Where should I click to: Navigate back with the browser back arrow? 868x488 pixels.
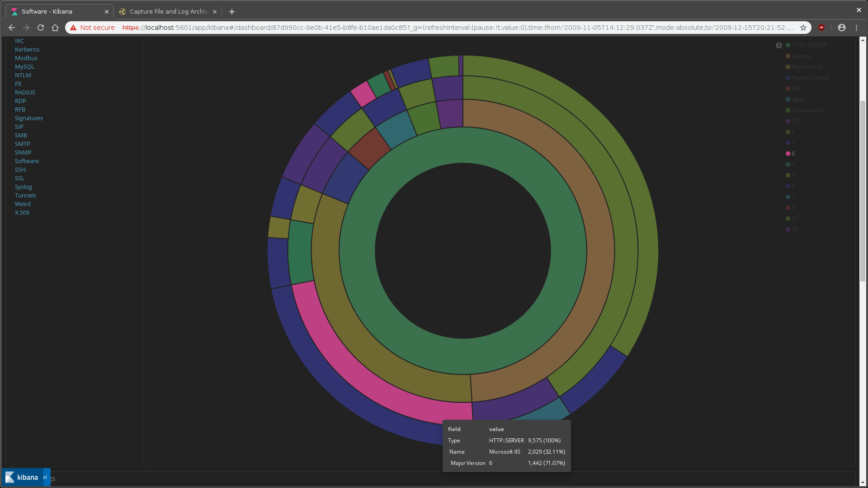pyautogui.click(x=12, y=28)
